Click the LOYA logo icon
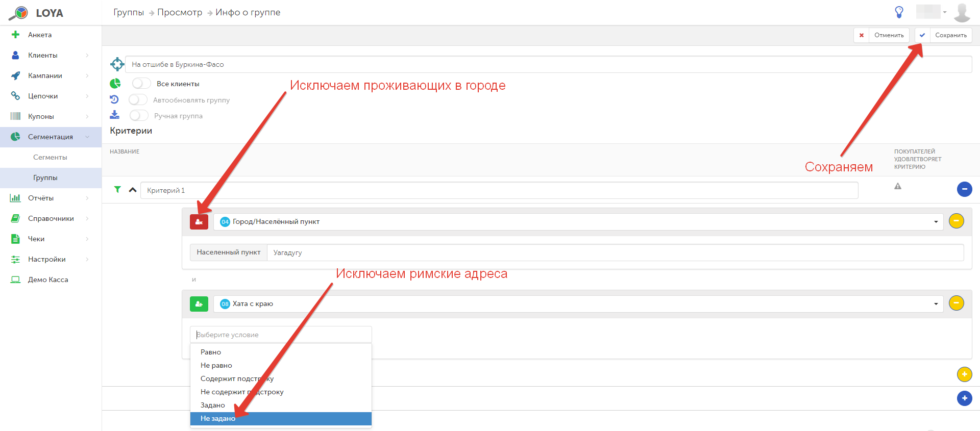 (18, 13)
